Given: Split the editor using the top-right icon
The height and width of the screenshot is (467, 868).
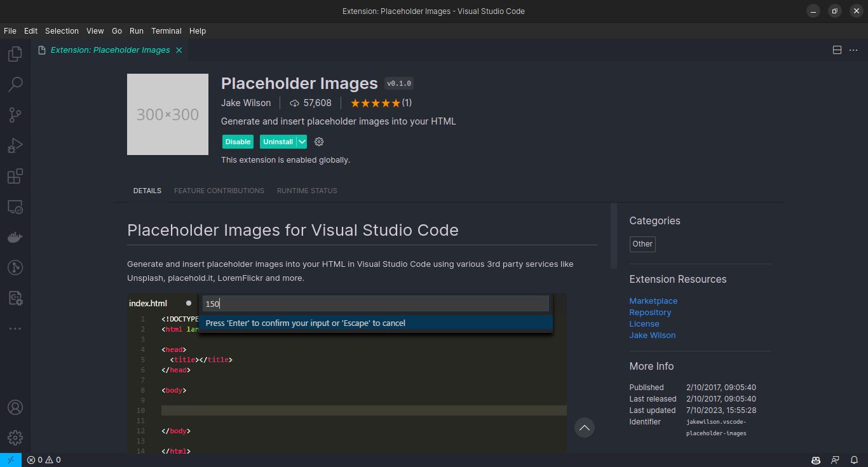Looking at the screenshot, I should pos(837,50).
